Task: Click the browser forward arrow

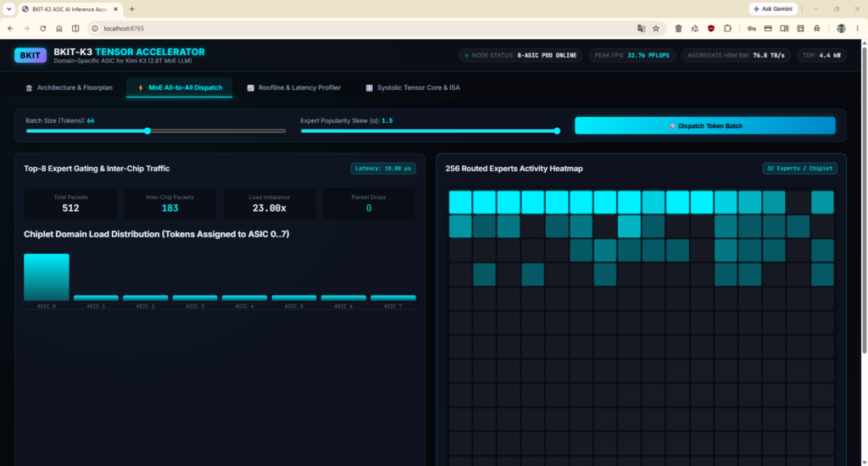Action: coord(26,28)
